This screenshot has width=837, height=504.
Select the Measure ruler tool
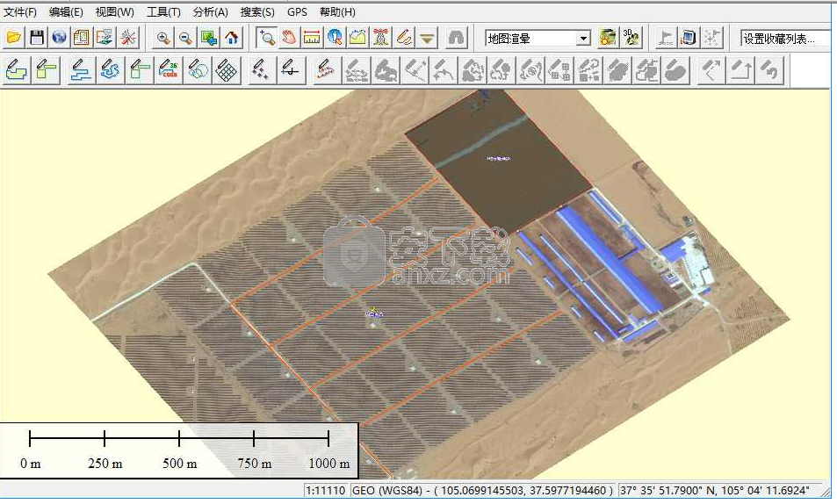point(312,38)
